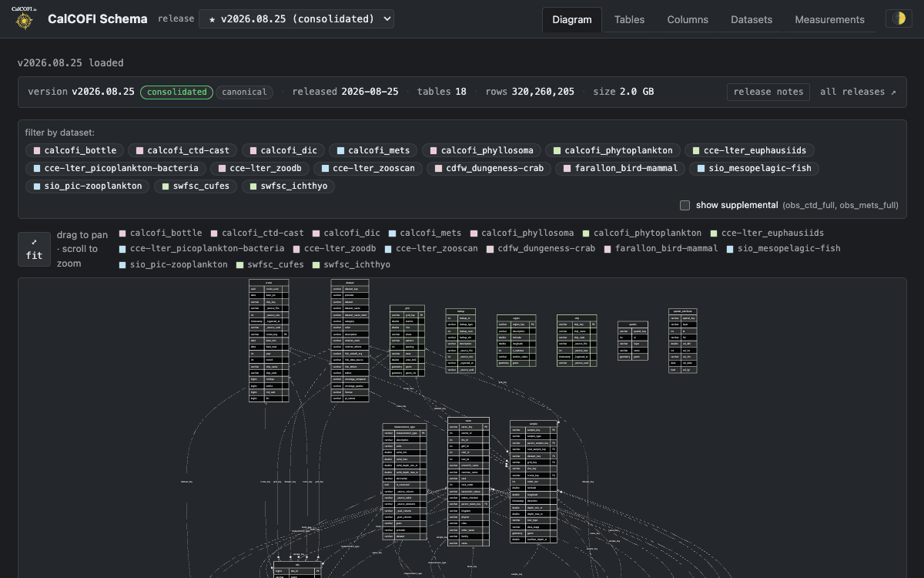Open the Columns tab
This screenshot has width=924, height=578.
(x=688, y=19)
